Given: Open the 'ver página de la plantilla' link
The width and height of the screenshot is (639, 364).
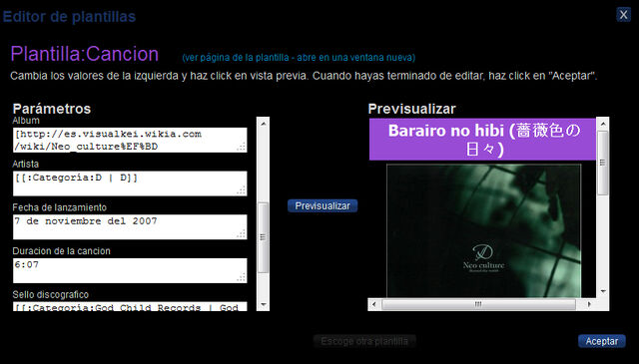Looking at the screenshot, I should [299, 58].
